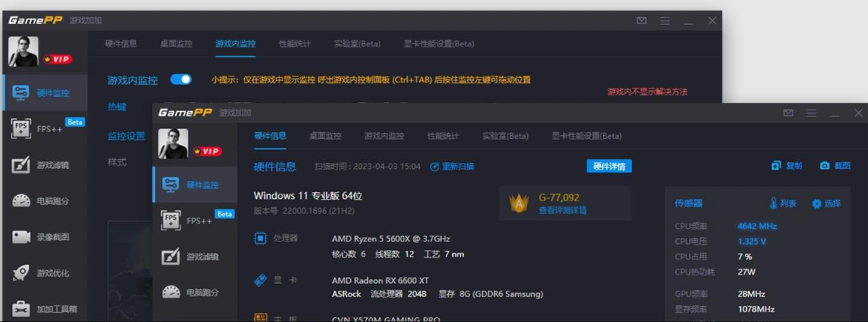This screenshot has width=868, height=322.
Task: Switch to 桌面监控 tab in front window
Action: click(325, 136)
